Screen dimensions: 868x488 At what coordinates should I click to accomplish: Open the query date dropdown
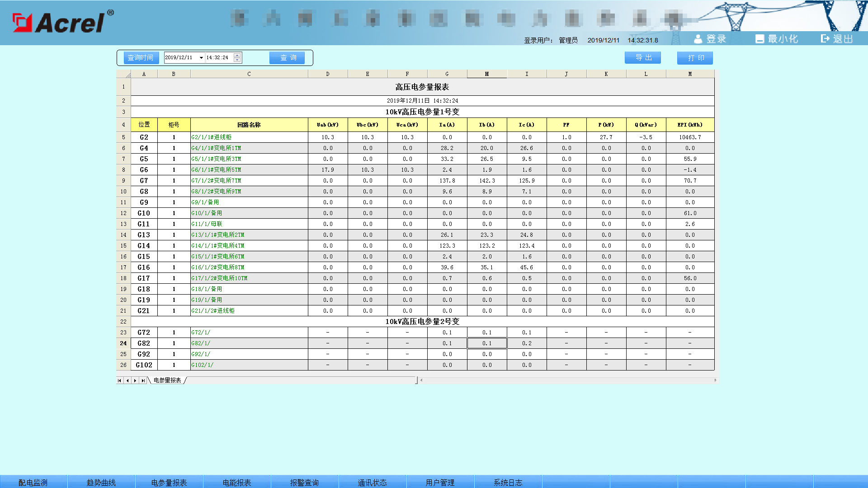click(x=201, y=58)
